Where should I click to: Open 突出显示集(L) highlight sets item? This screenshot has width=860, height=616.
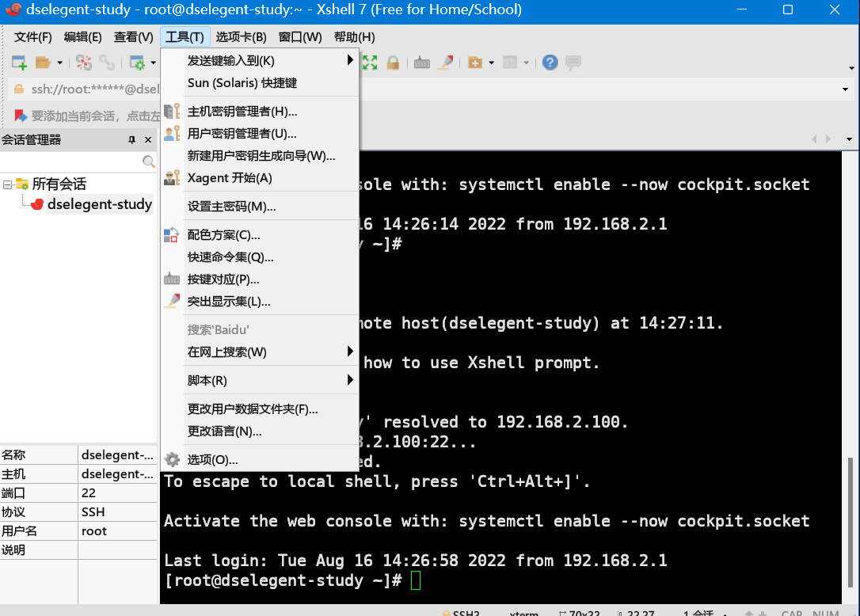(261, 302)
